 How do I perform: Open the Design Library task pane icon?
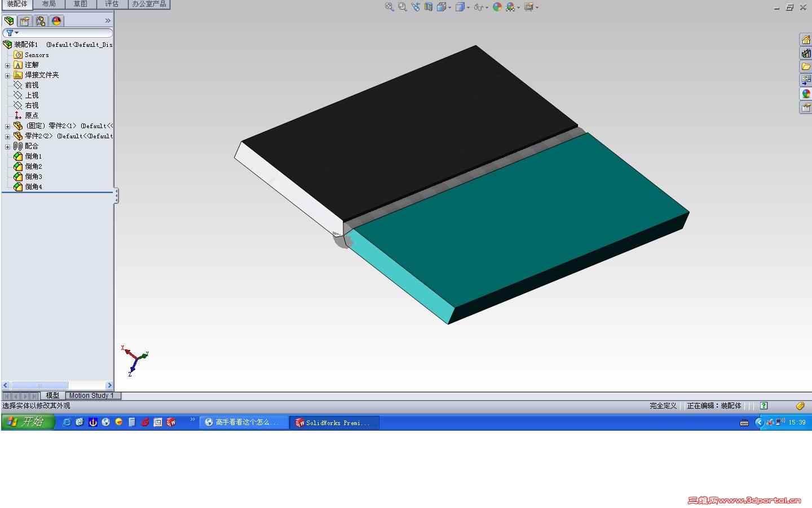806,53
